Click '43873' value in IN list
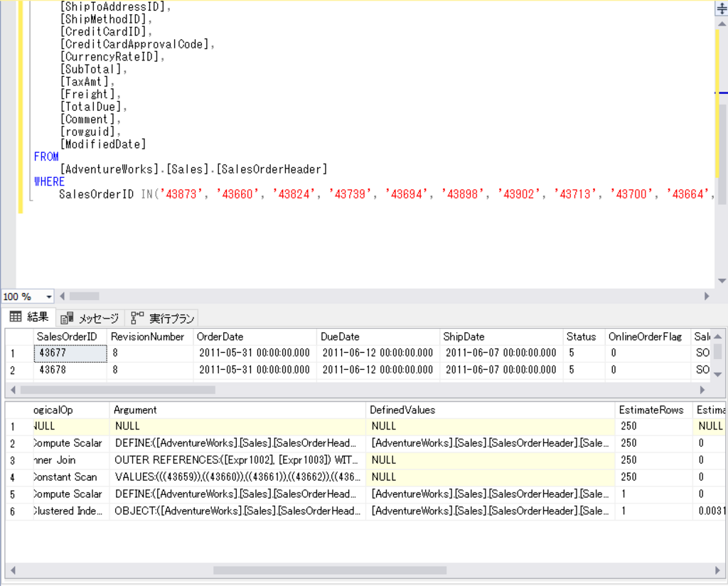The height and width of the screenshot is (586, 728). pyautogui.click(x=181, y=194)
